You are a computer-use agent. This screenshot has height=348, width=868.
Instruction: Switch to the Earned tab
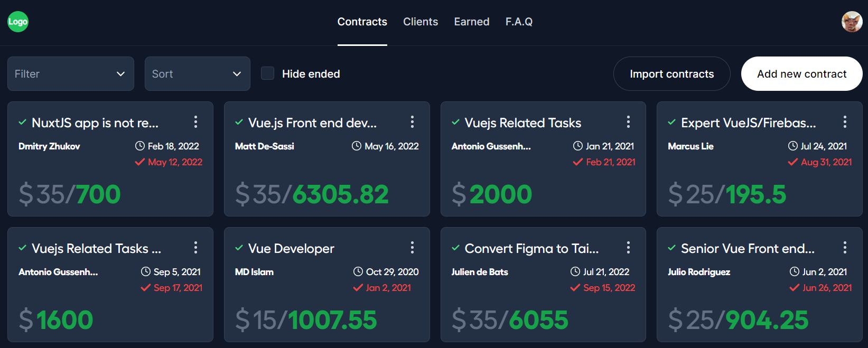[x=472, y=22]
